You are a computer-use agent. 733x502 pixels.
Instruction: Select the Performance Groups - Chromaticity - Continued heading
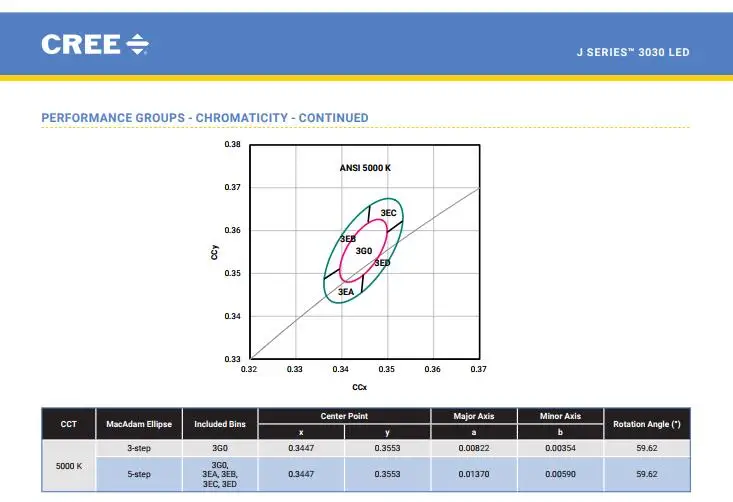[x=205, y=118]
